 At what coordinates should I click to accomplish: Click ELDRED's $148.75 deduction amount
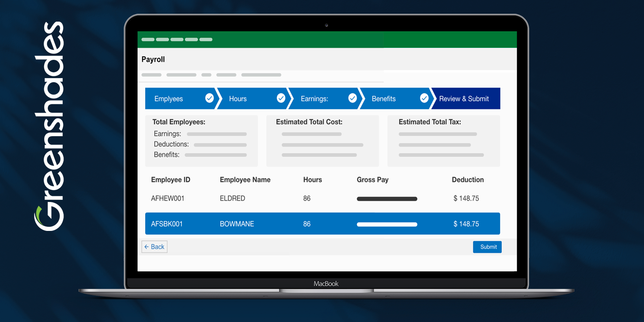[x=466, y=199]
